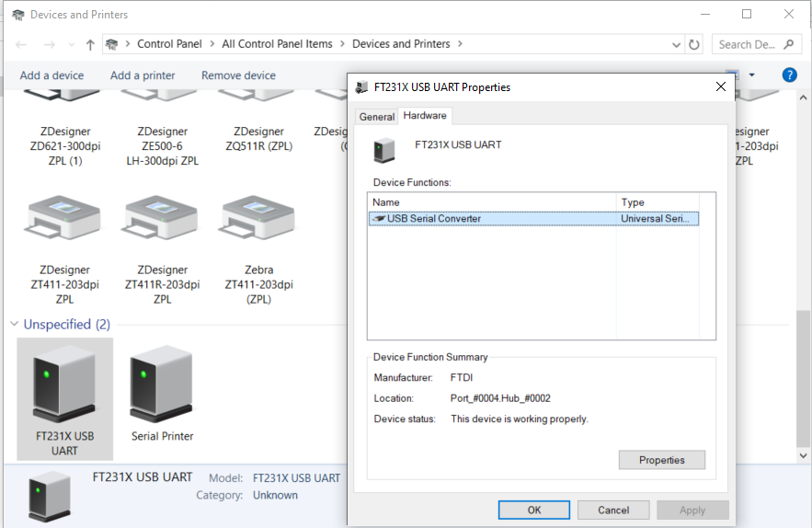Viewport: 812px width, 528px height.
Task: Click manufacturer value FTDI
Action: 462,377
